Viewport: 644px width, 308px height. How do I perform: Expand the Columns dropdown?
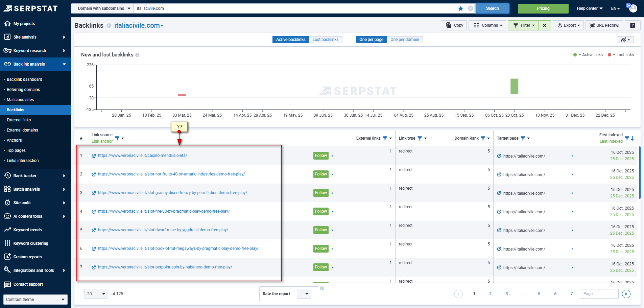tap(488, 25)
